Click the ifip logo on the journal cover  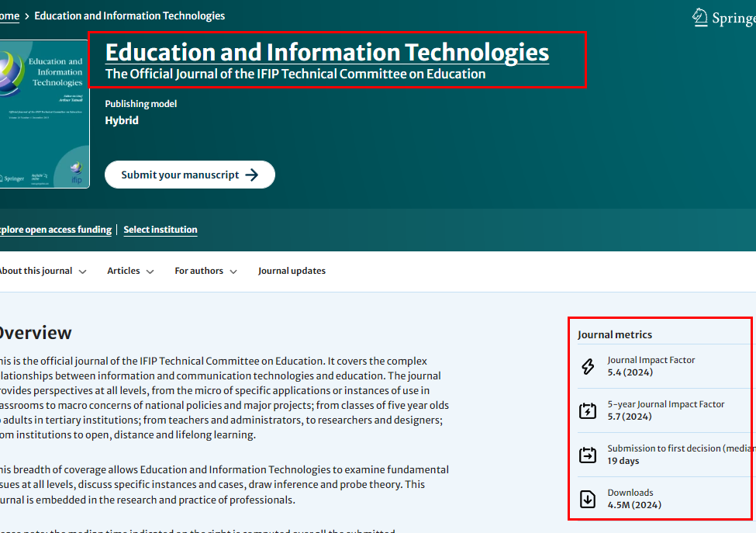point(74,168)
